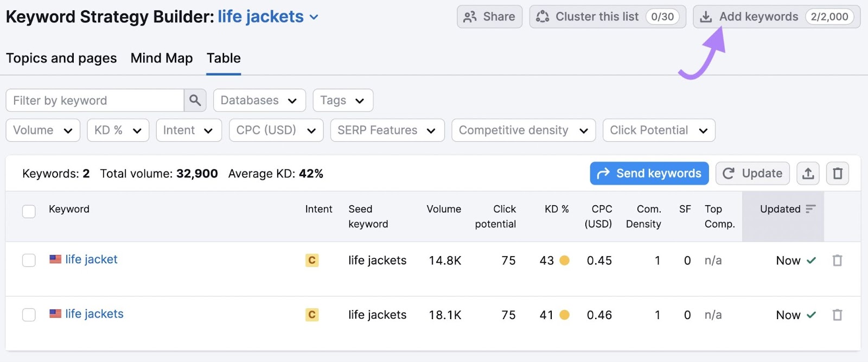Click volume value 18.1K

(x=445, y=315)
